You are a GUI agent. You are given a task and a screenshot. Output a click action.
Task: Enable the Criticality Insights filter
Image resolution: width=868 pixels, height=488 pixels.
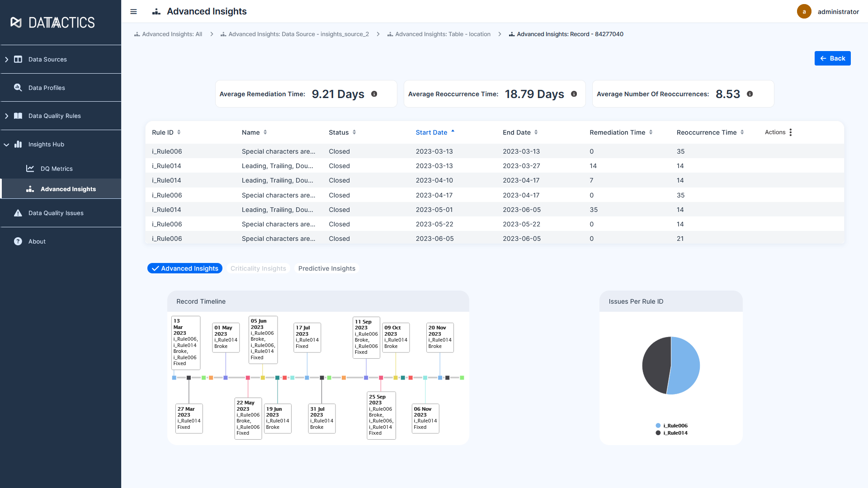[x=258, y=268]
